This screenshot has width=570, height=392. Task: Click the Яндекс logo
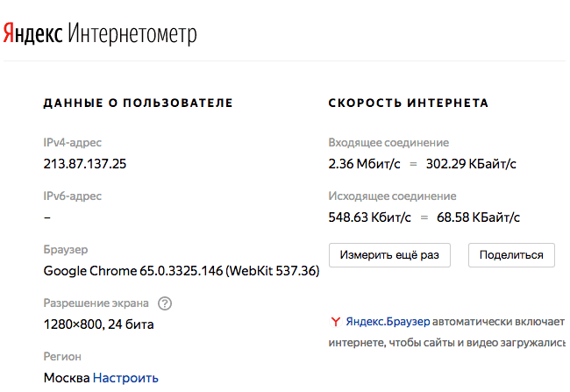point(32,33)
